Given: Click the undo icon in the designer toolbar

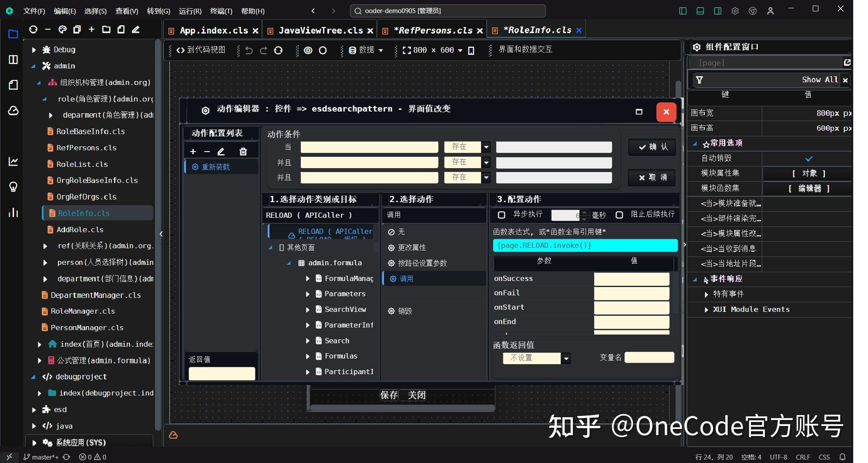Looking at the screenshot, I should tap(249, 50).
